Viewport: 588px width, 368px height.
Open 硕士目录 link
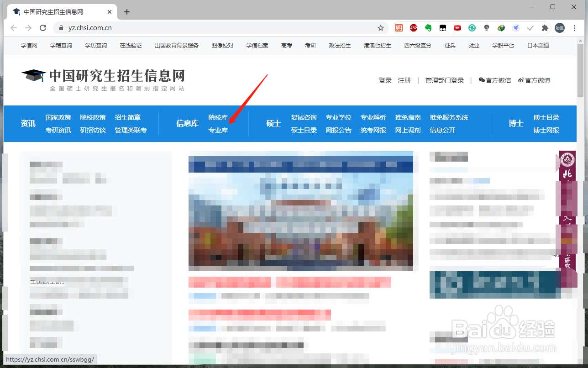point(304,130)
